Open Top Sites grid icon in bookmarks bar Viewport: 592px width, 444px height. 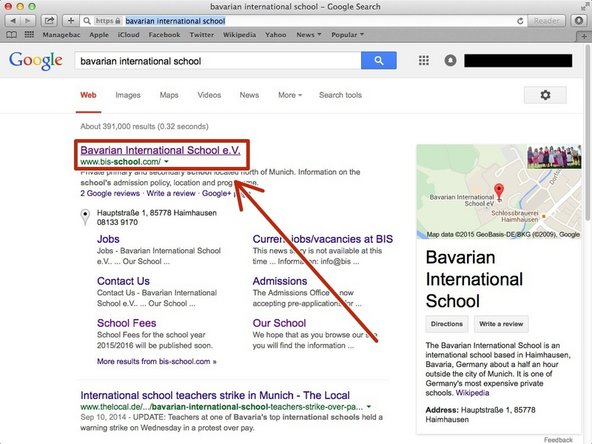(x=29, y=35)
